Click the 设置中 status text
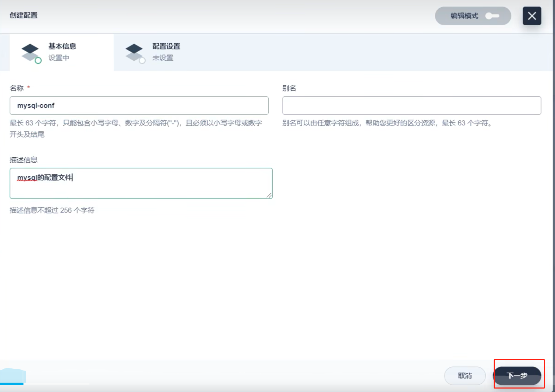 point(59,58)
